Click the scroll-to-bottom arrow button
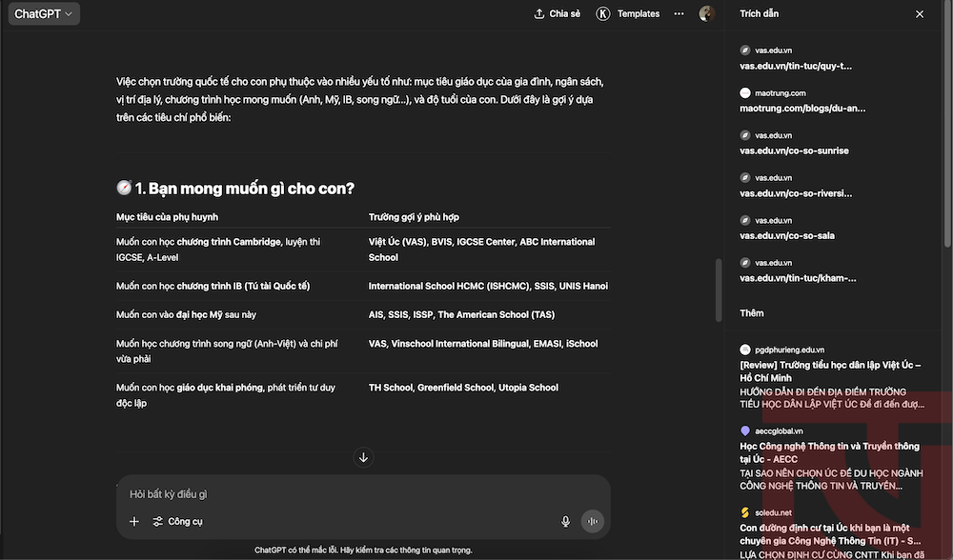Screen dimensions: 953x560 (x=363, y=457)
